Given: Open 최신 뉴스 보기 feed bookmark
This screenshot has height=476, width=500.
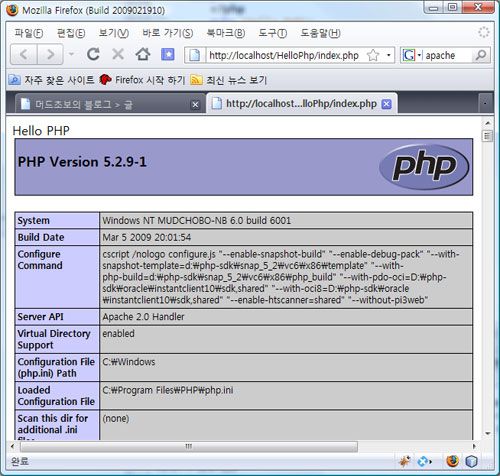Looking at the screenshot, I should click(x=229, y=80).
